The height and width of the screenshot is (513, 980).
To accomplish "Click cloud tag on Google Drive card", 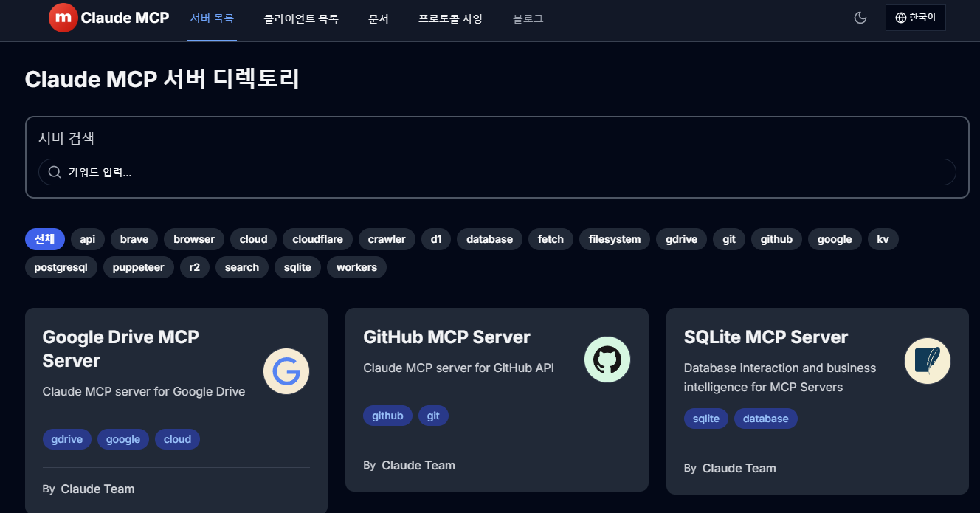I will click(177, 439).
